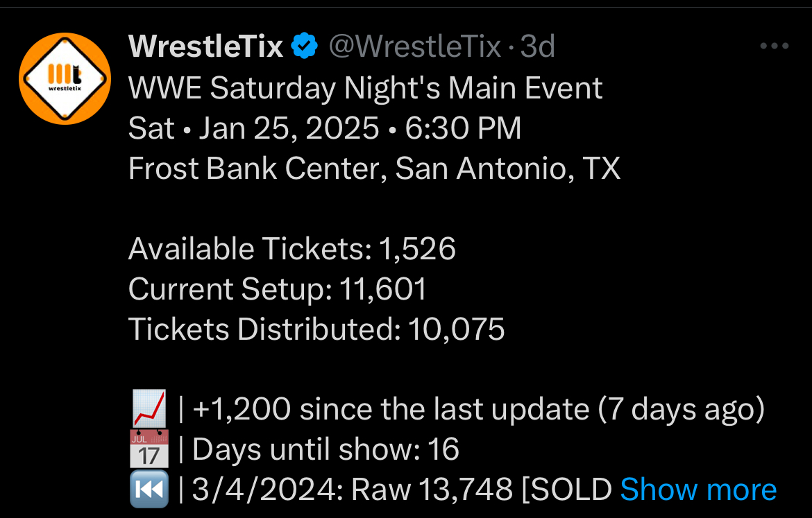
Task: Click the blue verified badge
Action: (305, 46)
